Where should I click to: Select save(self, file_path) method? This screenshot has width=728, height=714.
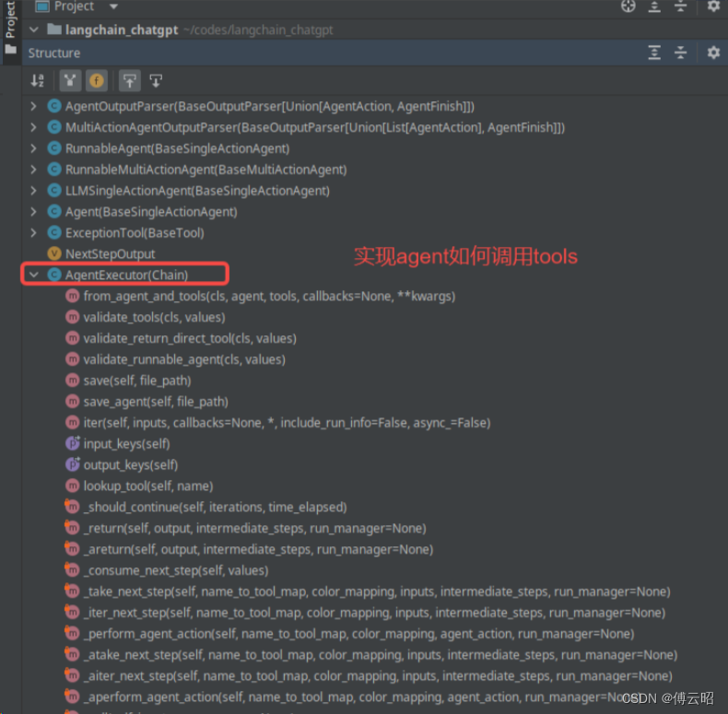137,380
